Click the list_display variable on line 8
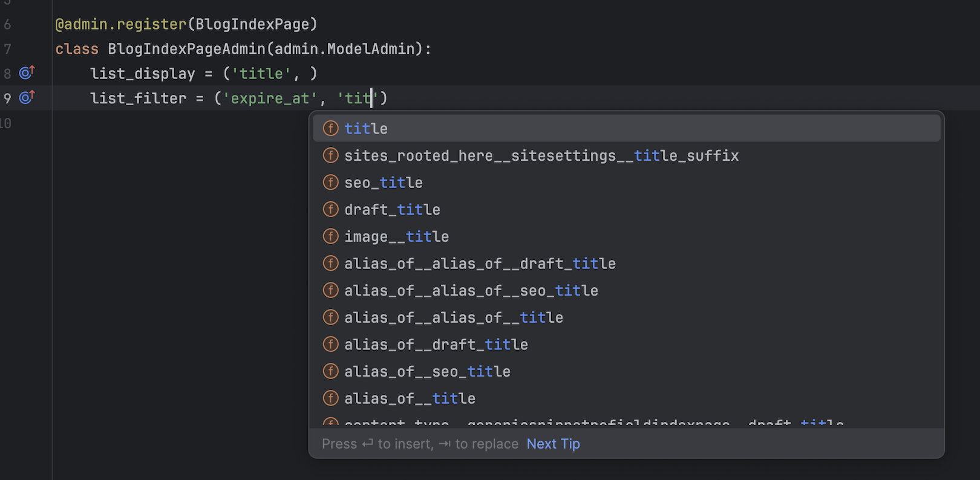Viewport: 980px width, 480px height. pyautogui.click(x=143, y=74)
